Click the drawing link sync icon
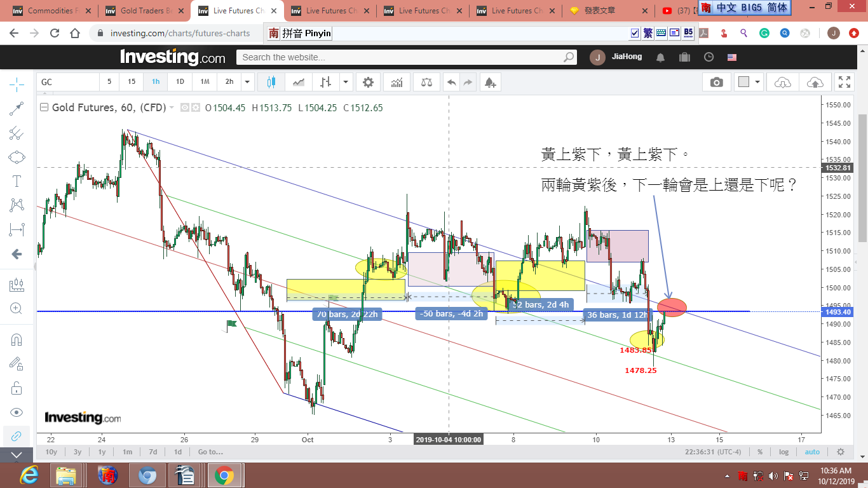868x488 pixels. 17,436
